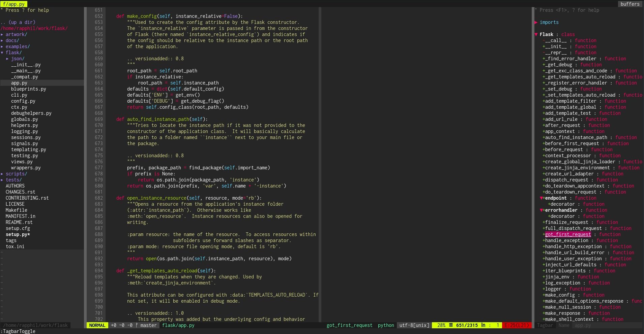Expand the imports section in Tagbar
The width and height of the screenshot is (644, 334).
[536, 22]
